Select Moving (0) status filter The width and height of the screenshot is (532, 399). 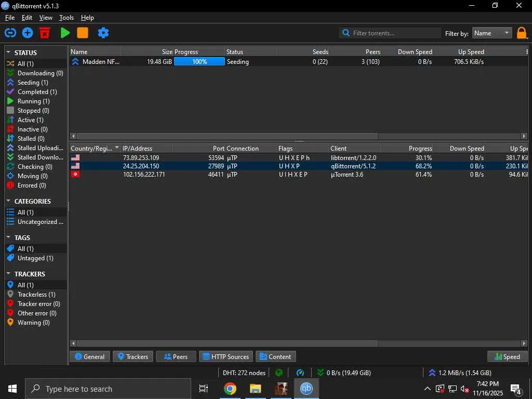pos(36,176)
